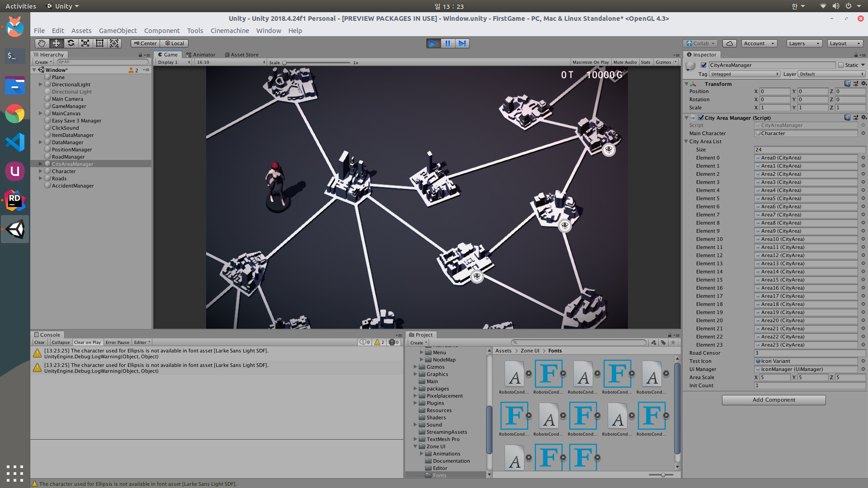Click the Step frame button

tap(462, 43)
